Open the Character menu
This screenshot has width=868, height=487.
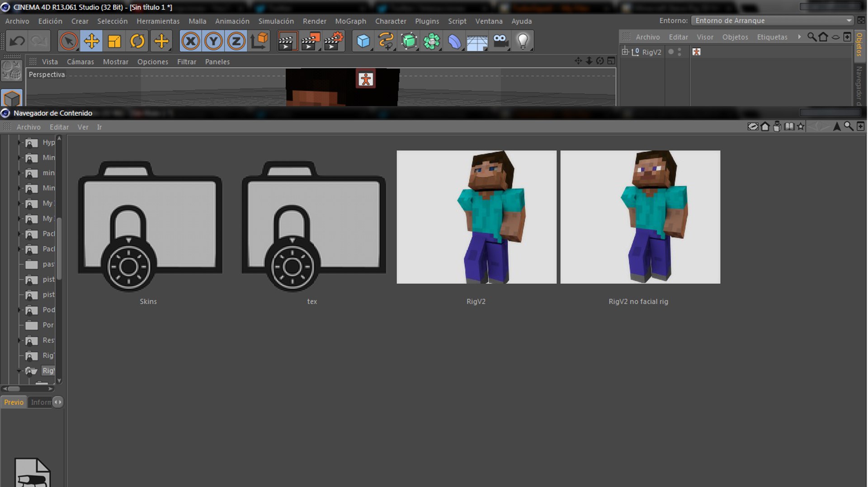[391, 21]
